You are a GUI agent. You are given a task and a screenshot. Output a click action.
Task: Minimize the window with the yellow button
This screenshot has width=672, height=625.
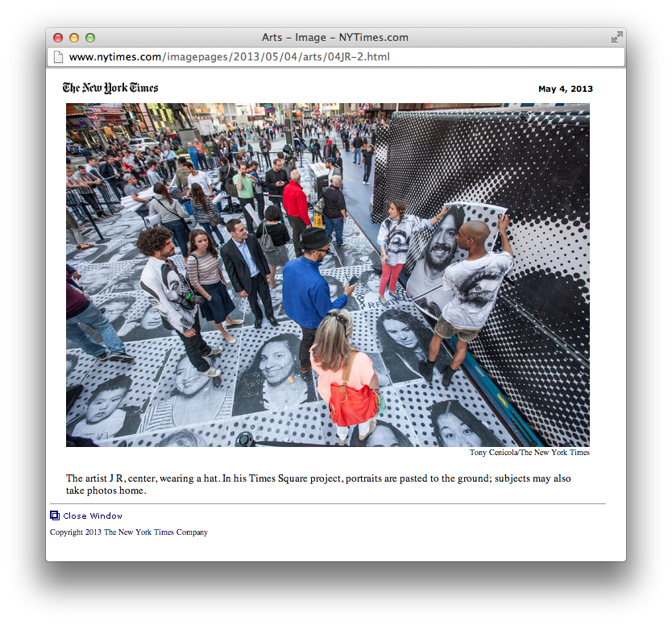[x=74, y=38]
